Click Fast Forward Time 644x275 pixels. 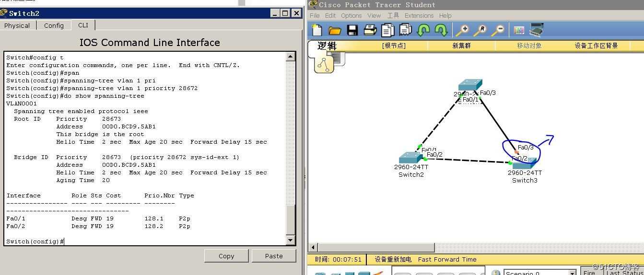click(447, 259)
